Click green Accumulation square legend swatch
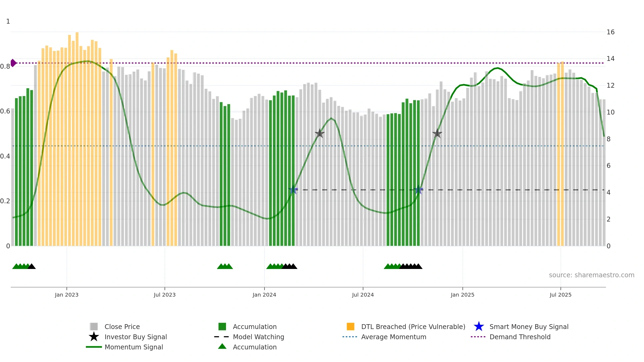The width and height of the screenshot is (644, 362). 222,327
